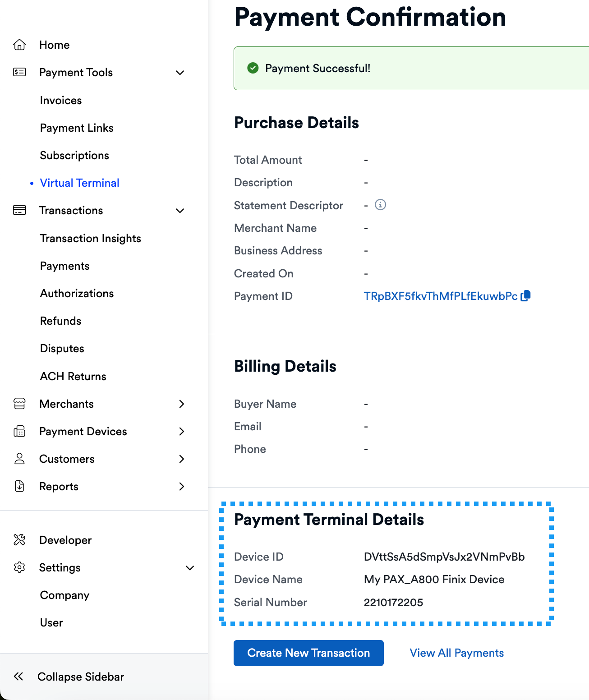Click the Reports document icon
Image resolution: width=589 pixels, height=700 pixels.
pos(19,486)
